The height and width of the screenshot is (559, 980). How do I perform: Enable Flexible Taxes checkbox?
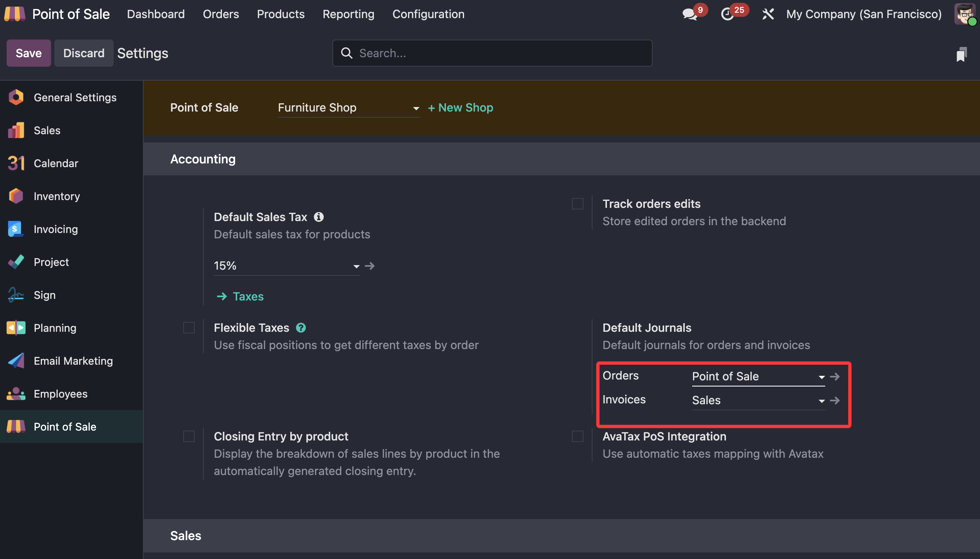(189, 328)
